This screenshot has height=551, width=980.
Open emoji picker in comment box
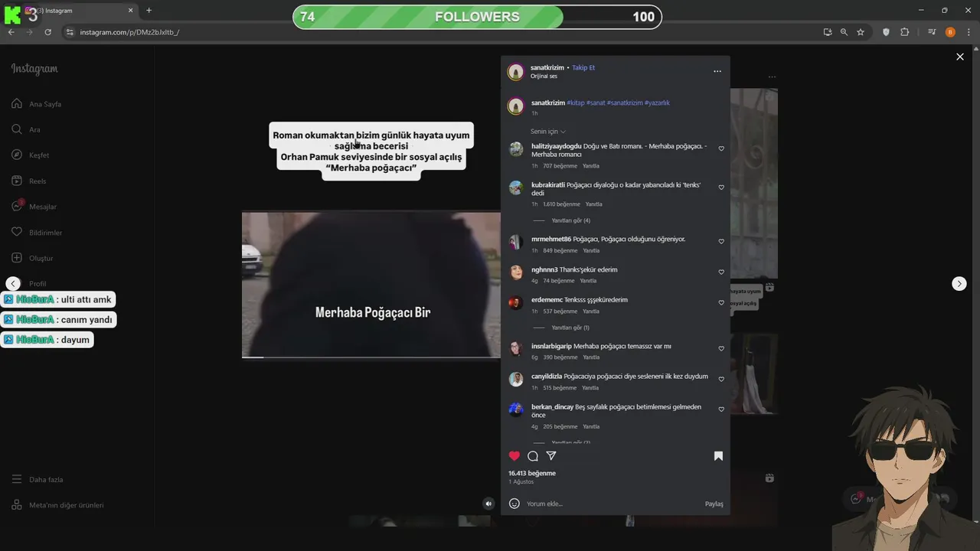pyautogui.click(x=514, y=504)
